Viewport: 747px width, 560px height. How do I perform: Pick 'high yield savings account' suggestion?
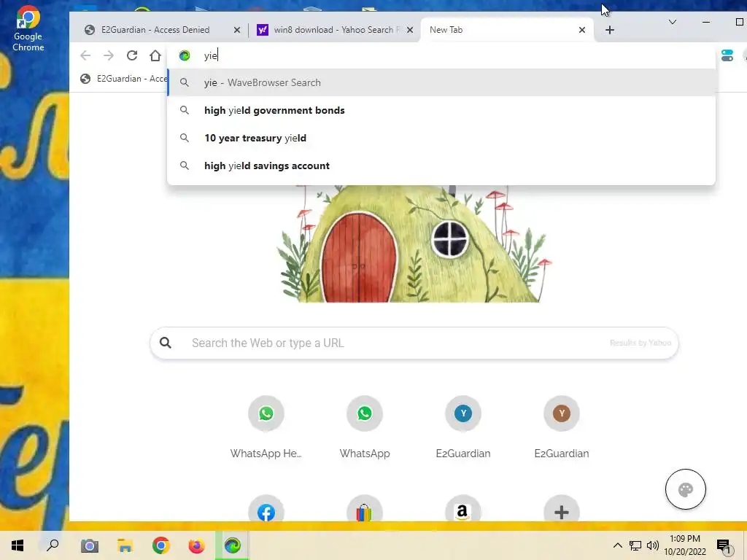(441, 166)
